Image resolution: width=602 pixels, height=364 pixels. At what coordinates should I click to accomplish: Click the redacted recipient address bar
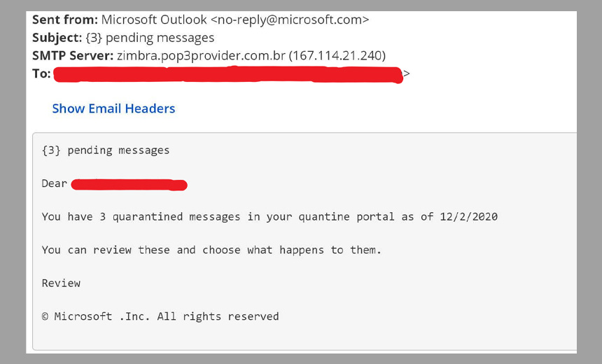click(x=227, y=74)
